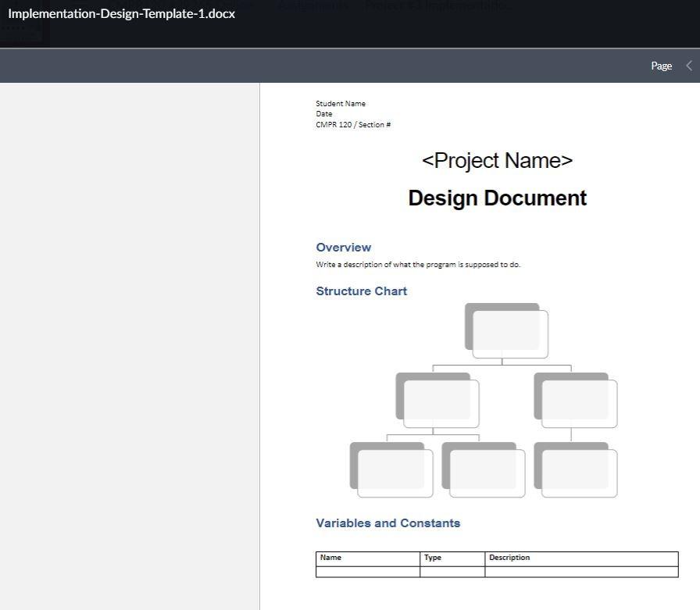The image size is (700, 610).
Task: Click the Name column header in the table
Action: (x=330, y=557)
